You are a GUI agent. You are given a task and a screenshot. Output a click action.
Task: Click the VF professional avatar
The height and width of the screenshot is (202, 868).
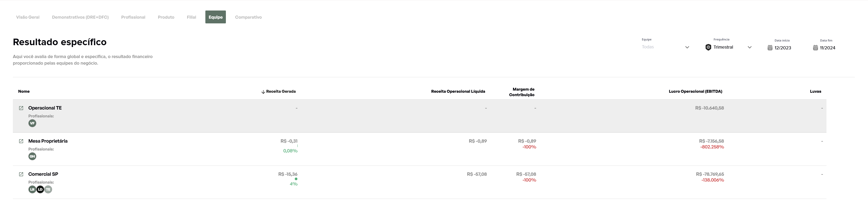[x=32, y=123]
